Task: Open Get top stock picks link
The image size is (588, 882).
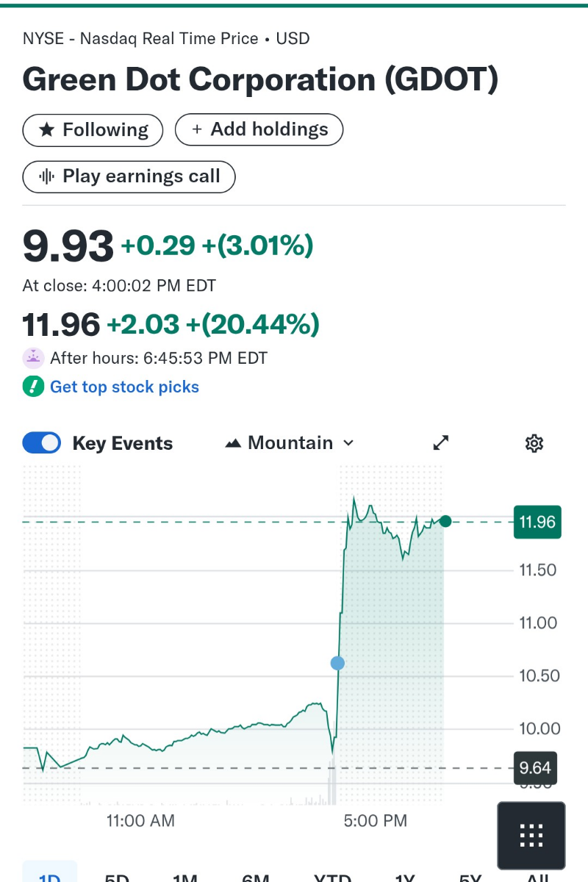Action: coord(124,387)
